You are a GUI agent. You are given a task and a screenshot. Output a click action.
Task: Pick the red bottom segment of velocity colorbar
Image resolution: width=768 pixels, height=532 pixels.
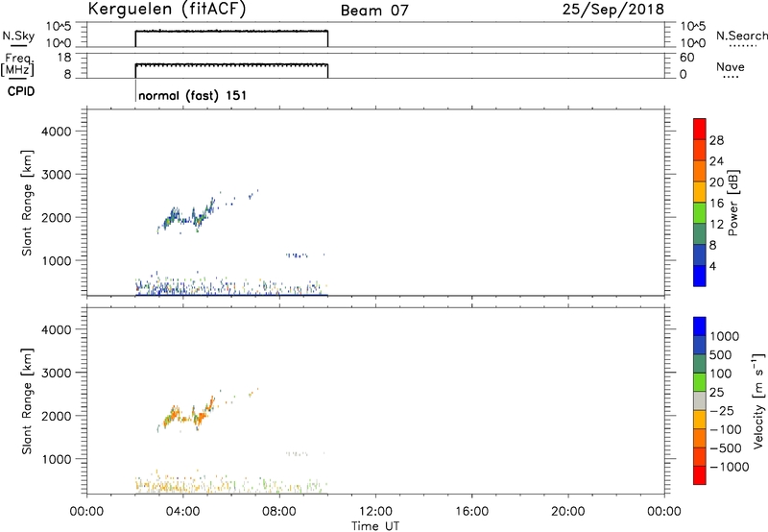pyautogui.click(x=700, y=475)
